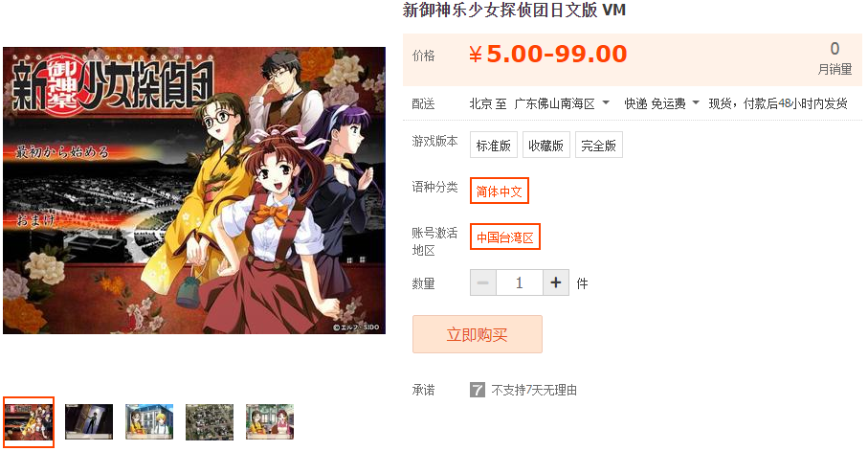The image size is (868, 451).
Task: Expand the 广东佛山南海区 delivery destination dropdown
Action: click(x=562, y=103)
